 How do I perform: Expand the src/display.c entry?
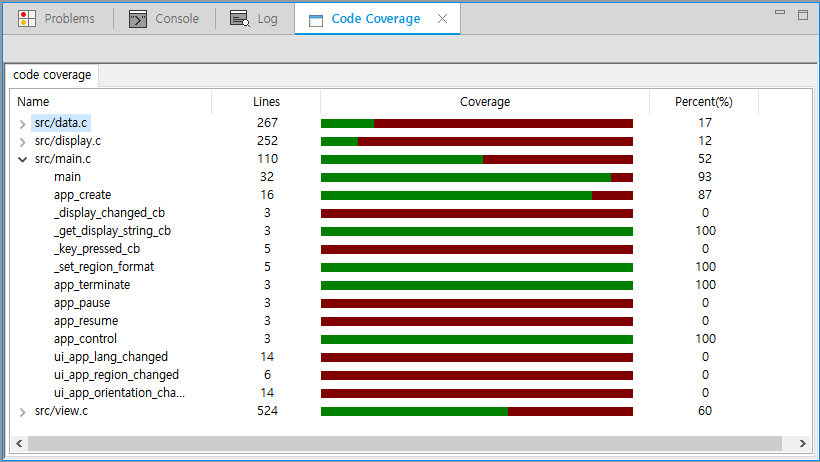(22, 141)
